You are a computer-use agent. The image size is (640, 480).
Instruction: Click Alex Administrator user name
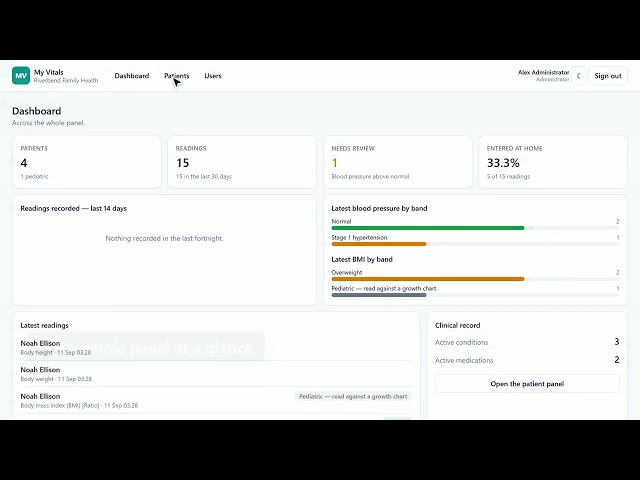pos(544,72)
